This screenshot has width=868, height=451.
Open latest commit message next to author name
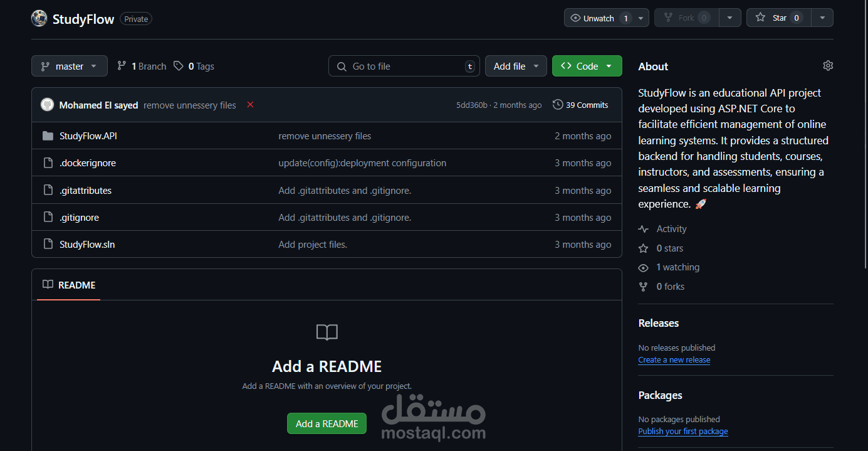[x=190, y=105]
